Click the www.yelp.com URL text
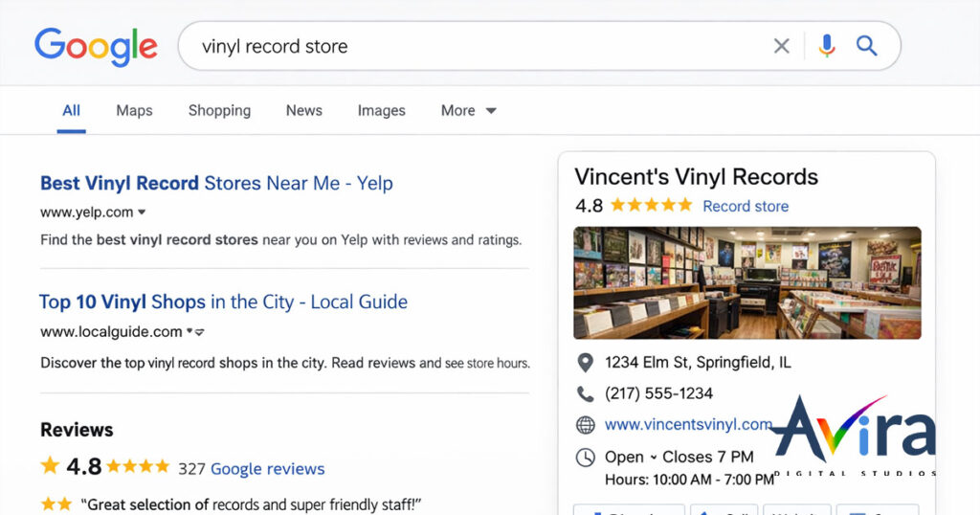 click(87, 213)
